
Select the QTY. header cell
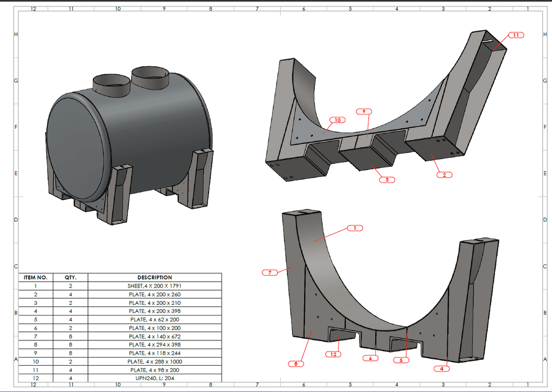pyautogui.click(x=71, y=277)
